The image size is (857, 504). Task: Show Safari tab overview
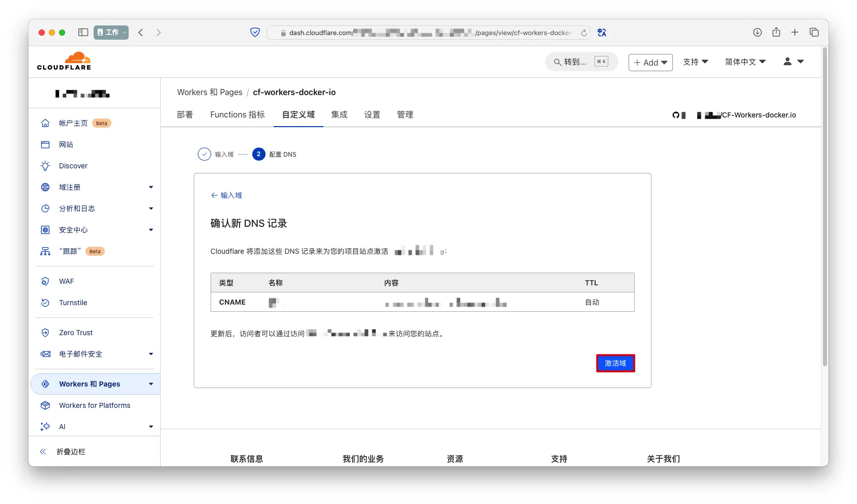pos(814,33)
